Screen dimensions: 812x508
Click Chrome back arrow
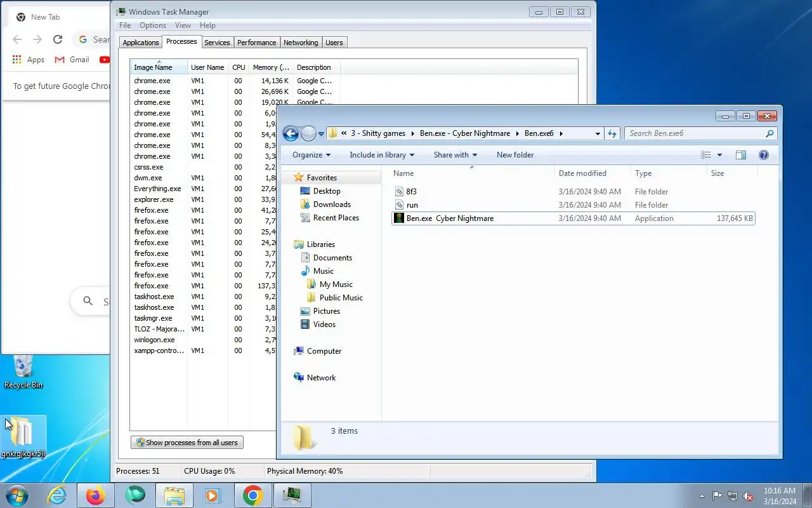point(17,39)
